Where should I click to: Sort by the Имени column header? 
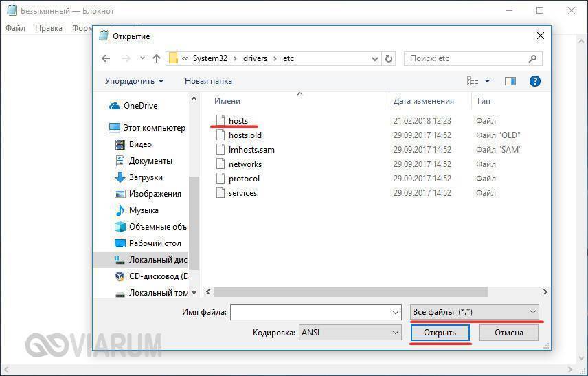(227, 101)
